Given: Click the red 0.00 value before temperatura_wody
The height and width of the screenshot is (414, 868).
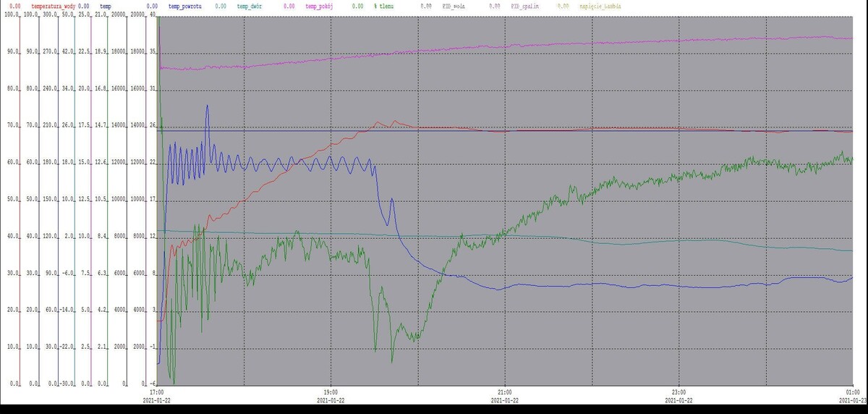Looking at the screenshot, I should pyautogui.click(x=14, y=6).
